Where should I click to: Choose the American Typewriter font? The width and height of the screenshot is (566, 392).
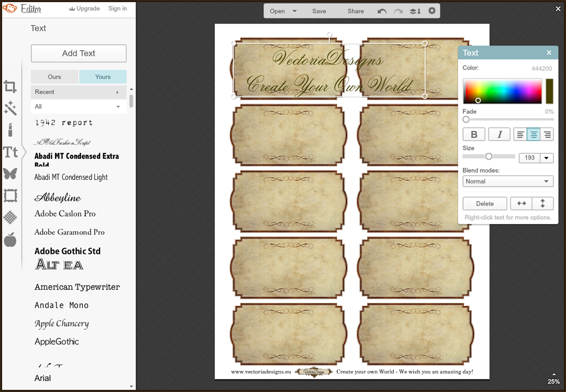[x=77, y=287]
